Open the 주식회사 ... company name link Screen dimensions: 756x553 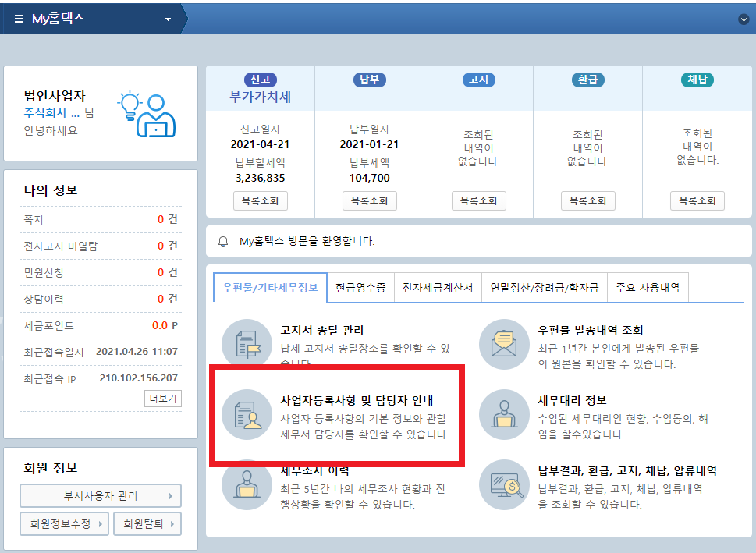tap(51, 113)
